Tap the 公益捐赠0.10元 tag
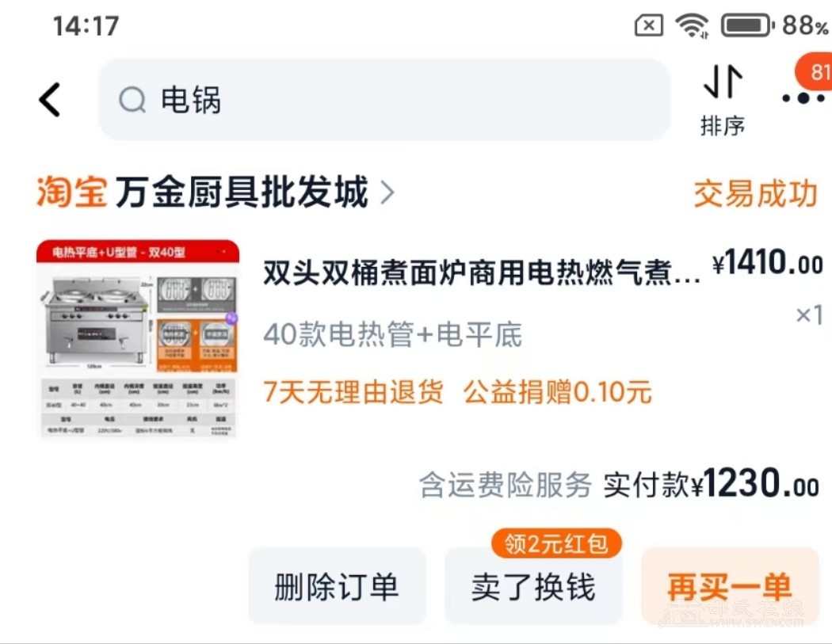 coord(558,393)
